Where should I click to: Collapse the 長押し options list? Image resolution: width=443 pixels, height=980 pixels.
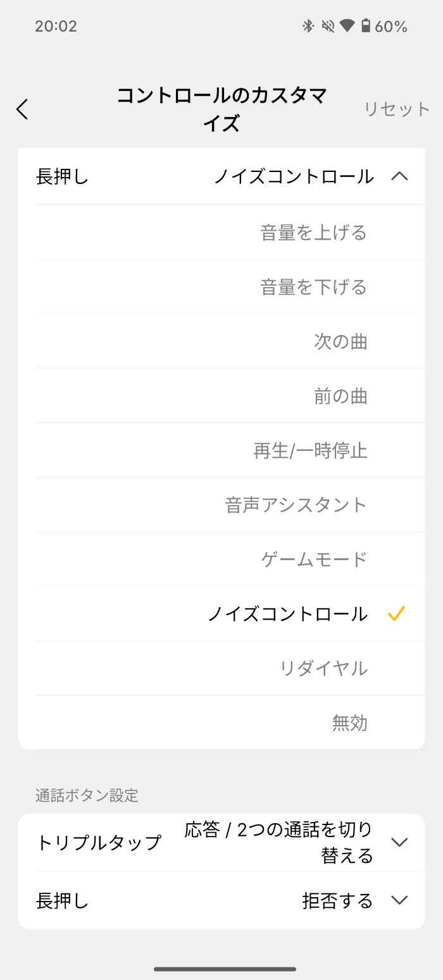(399, 177)
